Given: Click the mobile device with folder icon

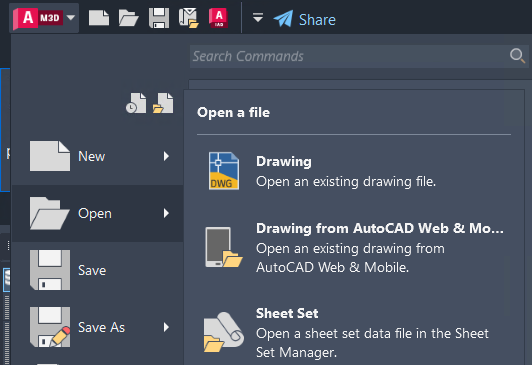Looking at the screenshot, I should pos(224,248).
